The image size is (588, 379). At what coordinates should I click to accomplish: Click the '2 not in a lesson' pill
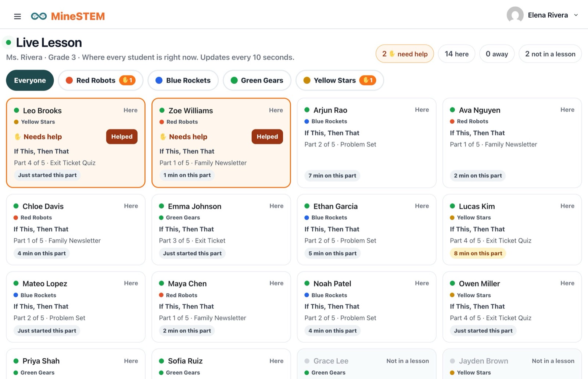[550, 54]
